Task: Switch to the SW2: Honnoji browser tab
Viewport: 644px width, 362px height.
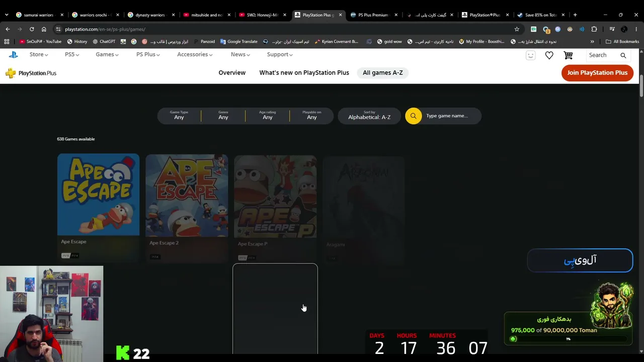Action: click(262, 15)
